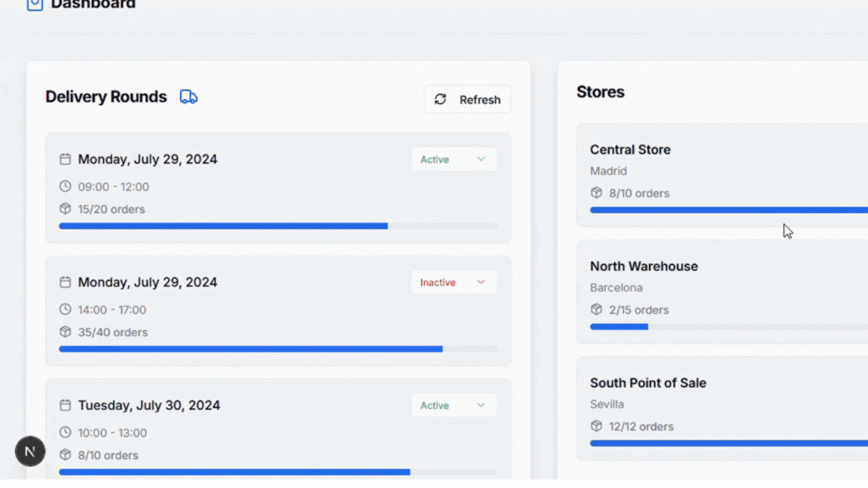The height and width of the screenshot is (488, 868).
Task: Click the South Point of Sale progress bar
Action: point(729,443)
